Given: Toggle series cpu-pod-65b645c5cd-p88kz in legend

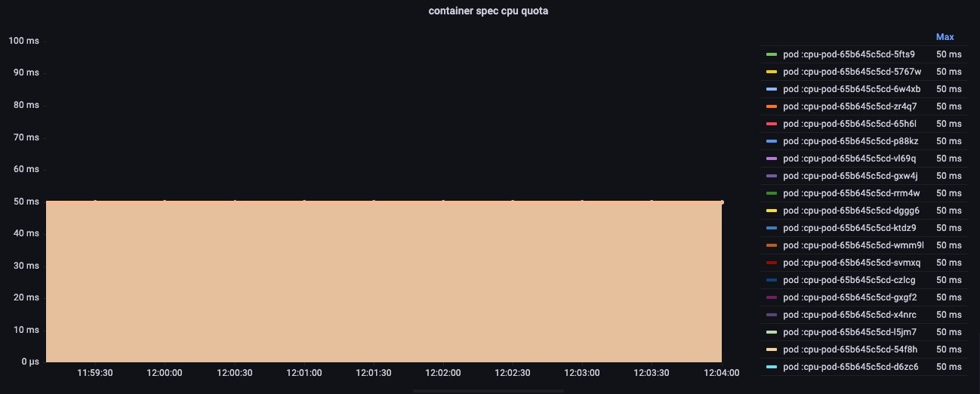Looking at the screenshot, I should pos(851,141).
